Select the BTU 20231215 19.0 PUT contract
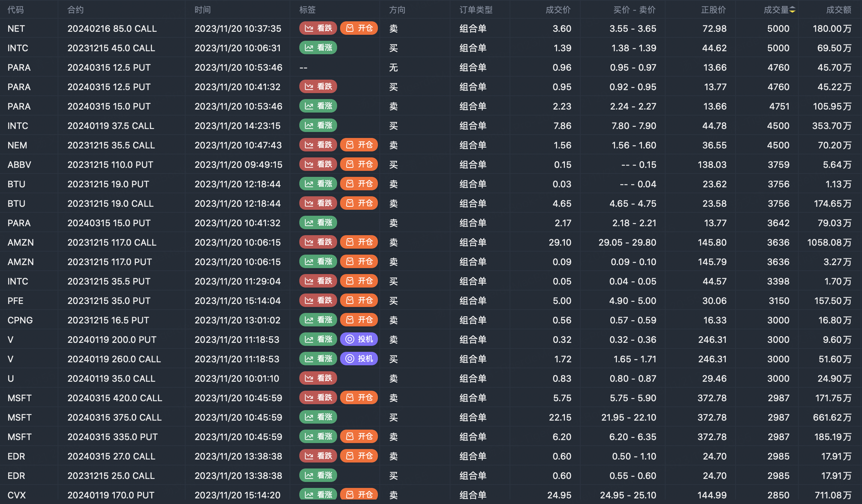This screenshot has width=862, height=504. point(108,184)
